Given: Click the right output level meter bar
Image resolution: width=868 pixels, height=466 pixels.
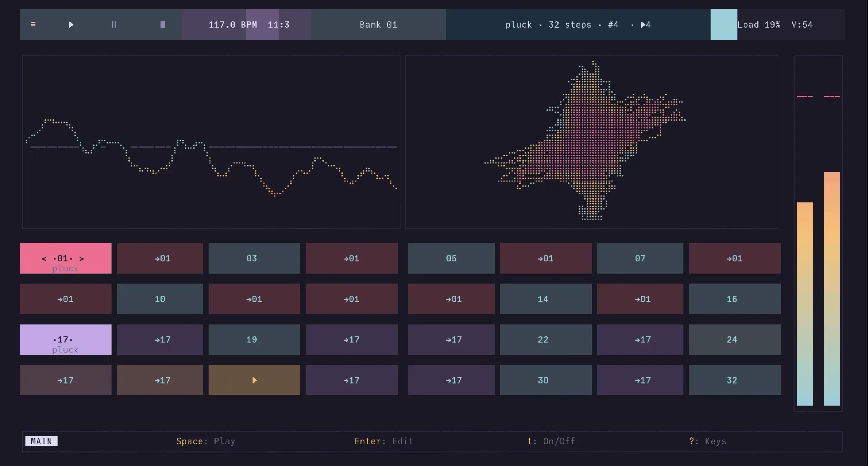Looking at the screenshot, I should click(832, 289).
